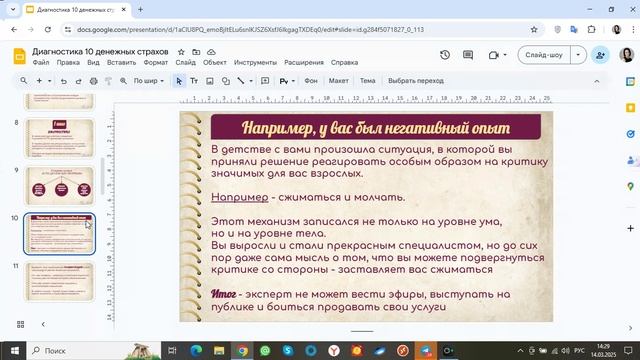The height and width of the screenshot is (360, 640).
Task: Bookmark this page star icon
Action: (534, 29)
